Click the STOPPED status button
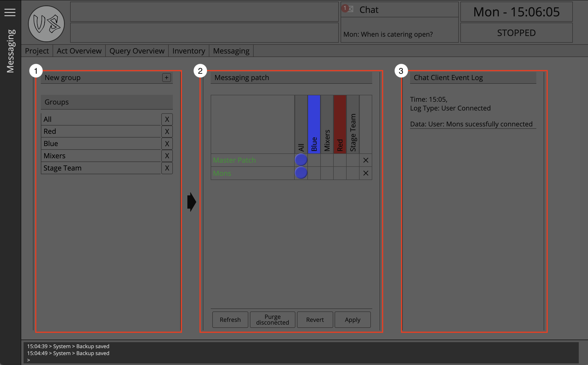 click(516, 33)
